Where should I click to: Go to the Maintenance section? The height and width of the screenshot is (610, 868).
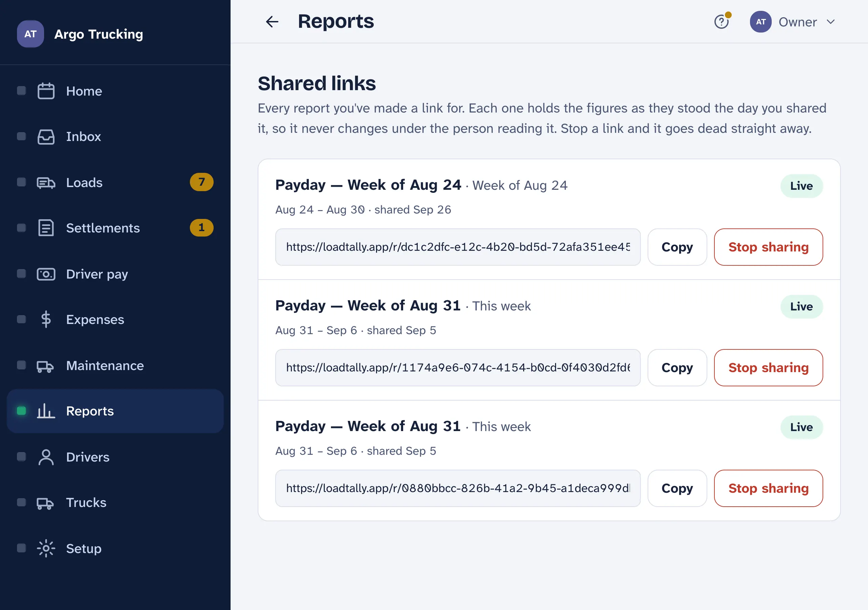coord(115,365)
